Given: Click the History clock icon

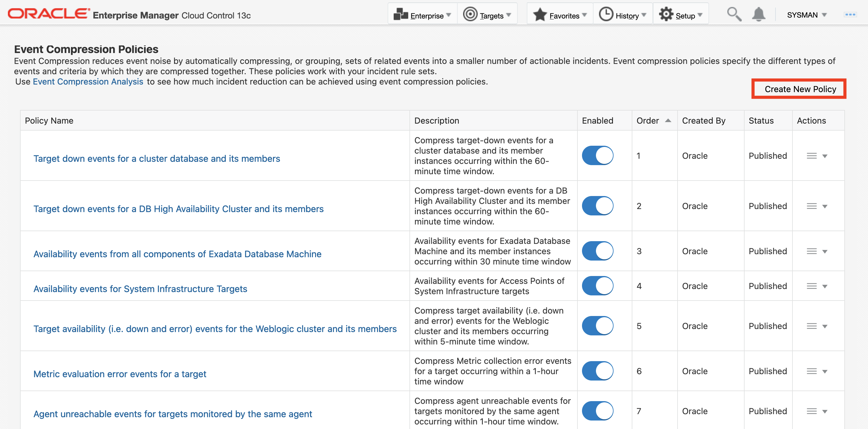Looking at the screenshot, I should pos(606,15).
